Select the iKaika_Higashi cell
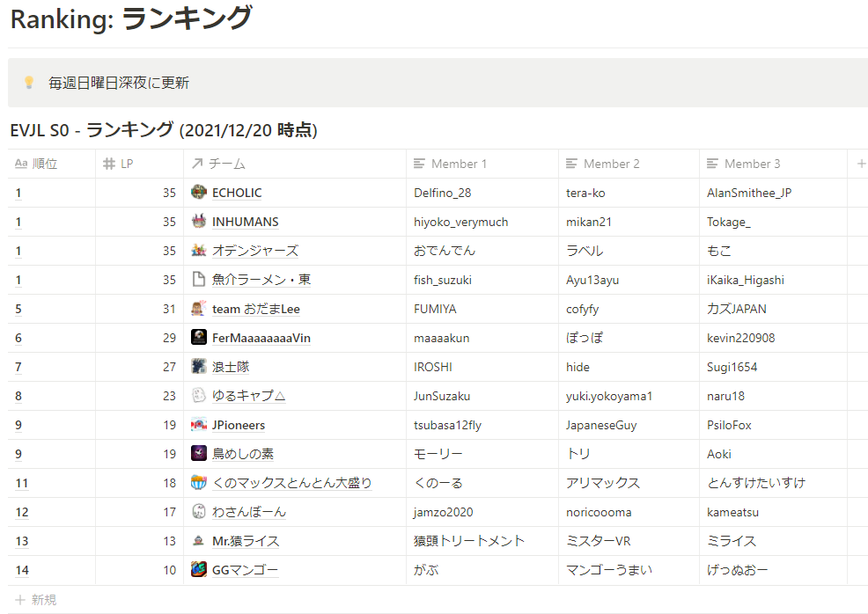868x614 pixels. [x=773, y=280]
